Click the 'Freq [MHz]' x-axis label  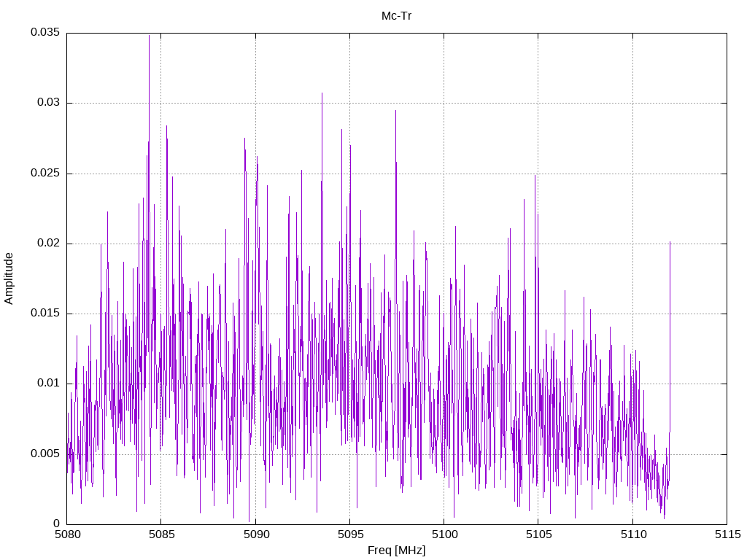tap(396, 551)
